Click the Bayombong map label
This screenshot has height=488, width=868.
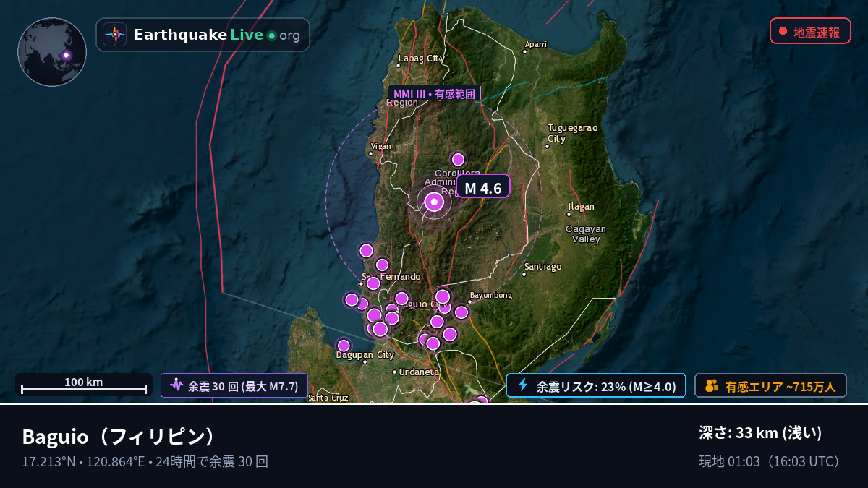[x=491, y=295]
